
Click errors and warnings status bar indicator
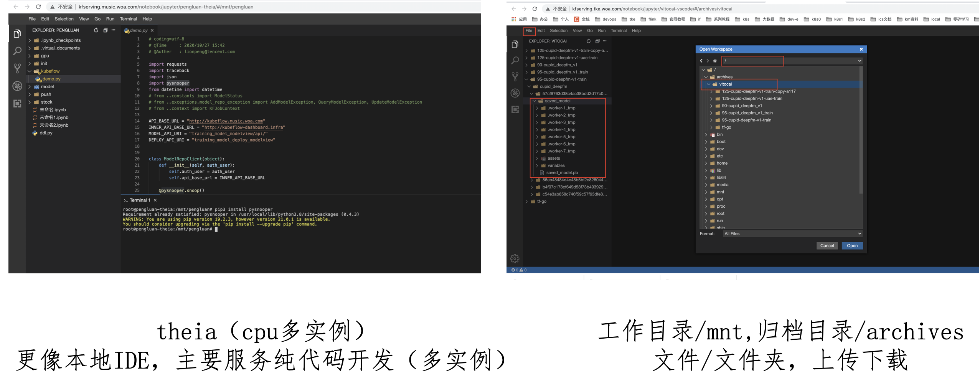[519, 270]
